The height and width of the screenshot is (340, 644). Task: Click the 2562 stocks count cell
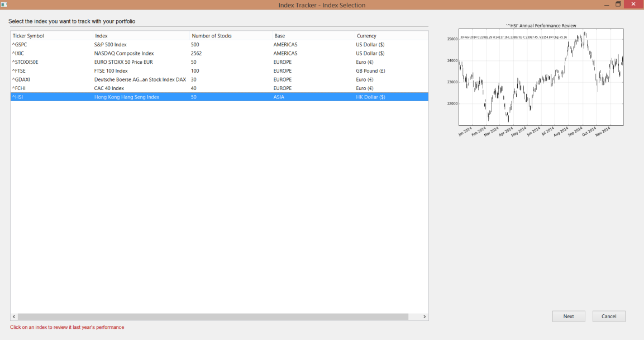click(x=196, y=54)
